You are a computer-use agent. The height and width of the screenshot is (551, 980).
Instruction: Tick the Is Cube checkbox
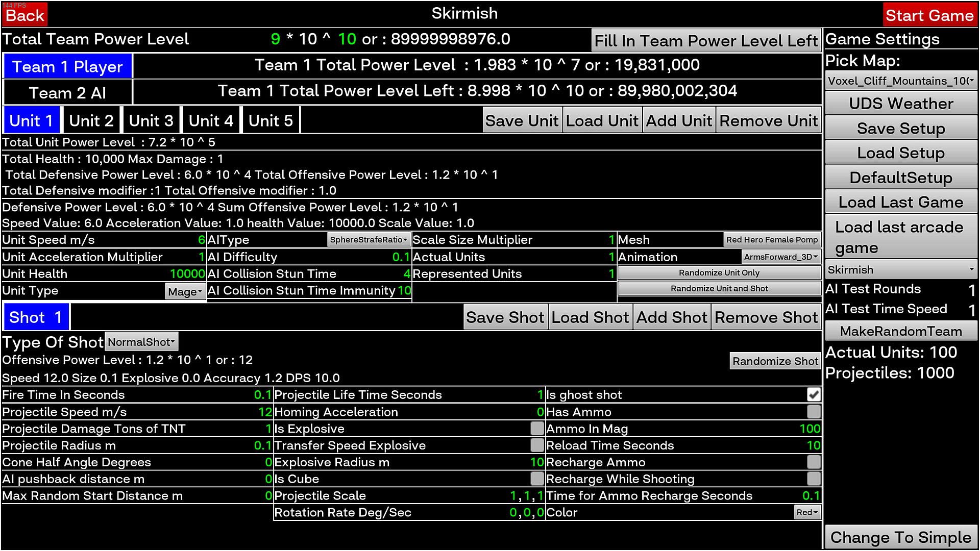[536, 479]
